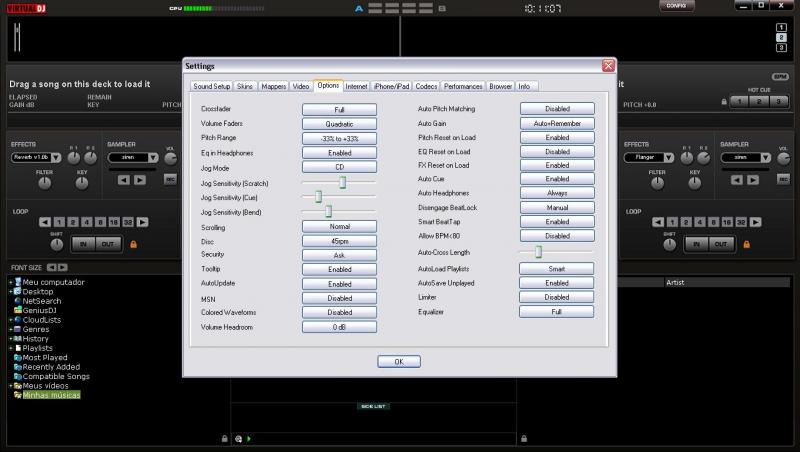The image size is (800, 452).
Task: Toggle EQ Reset on Load option
Action: tap(557, 152)
